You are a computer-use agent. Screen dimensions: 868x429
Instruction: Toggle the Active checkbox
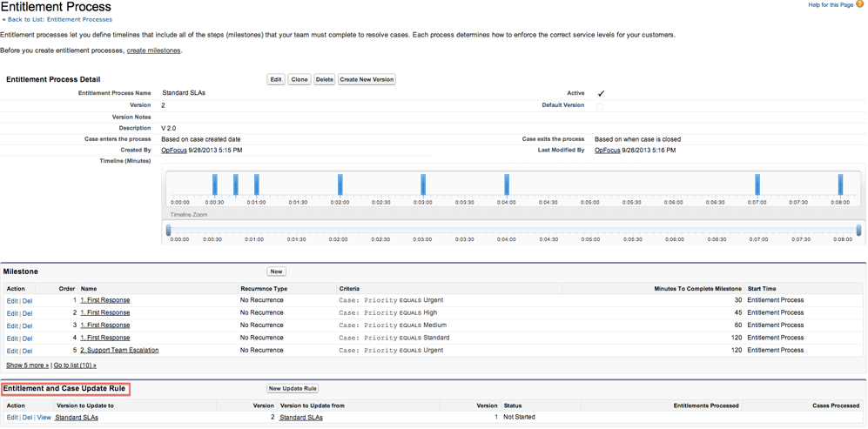pos(601,93)
